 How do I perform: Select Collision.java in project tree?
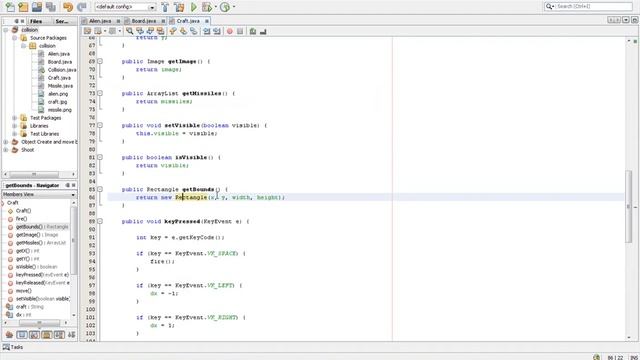coord(62,70)
